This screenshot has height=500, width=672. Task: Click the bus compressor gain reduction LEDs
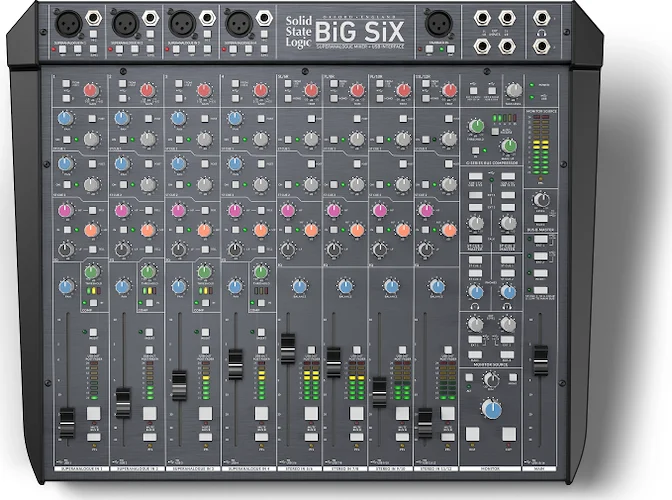tap(504, 118)
